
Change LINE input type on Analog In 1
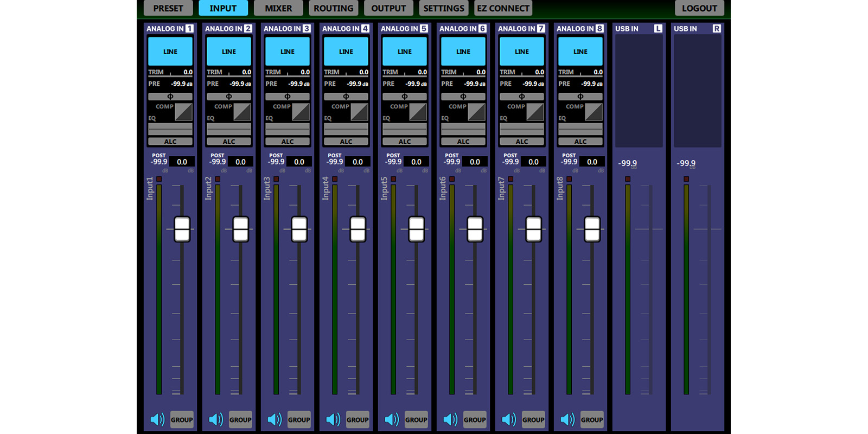(170, 52)
